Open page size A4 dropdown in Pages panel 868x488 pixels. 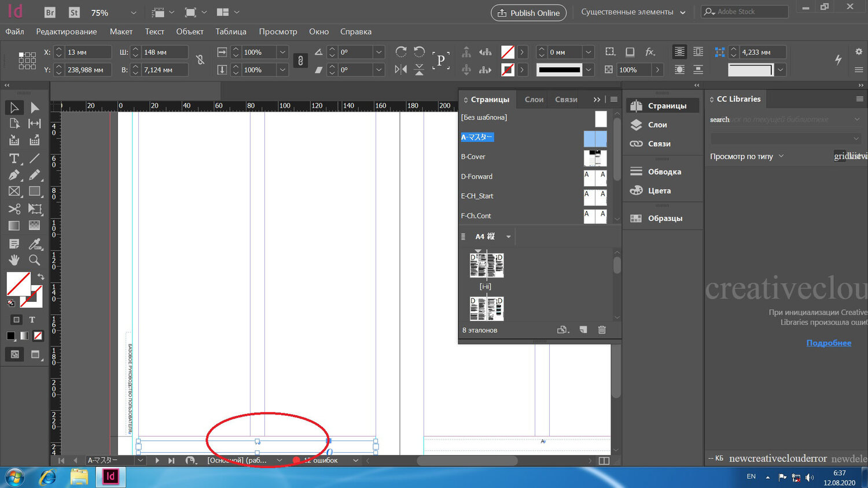pyautogui.click(x=509, y=236)
